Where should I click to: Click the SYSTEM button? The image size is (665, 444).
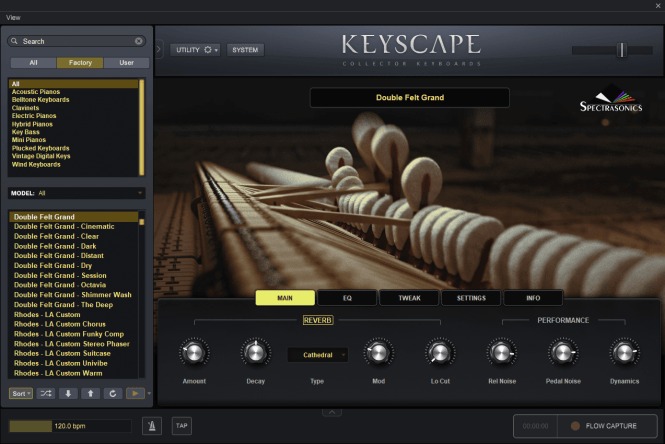[x=245, y=50]
